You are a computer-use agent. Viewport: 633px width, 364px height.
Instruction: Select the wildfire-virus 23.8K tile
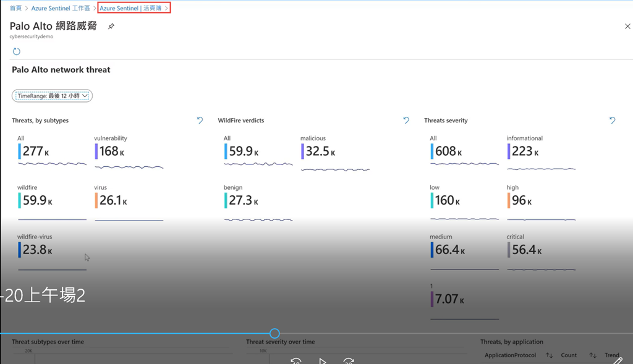tap(52, 252)
